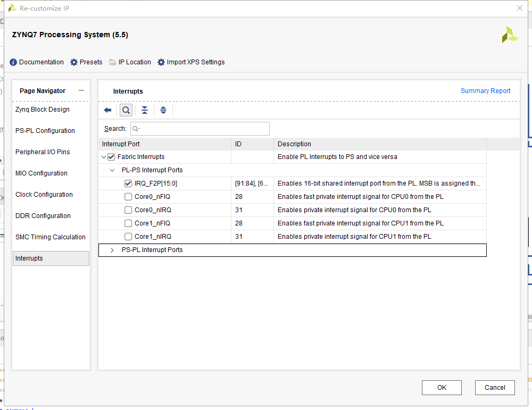Viewport: 532px width, 410px height.
Task: Enable the Core1_nFIQ checkbox
Action: [128, 223]
